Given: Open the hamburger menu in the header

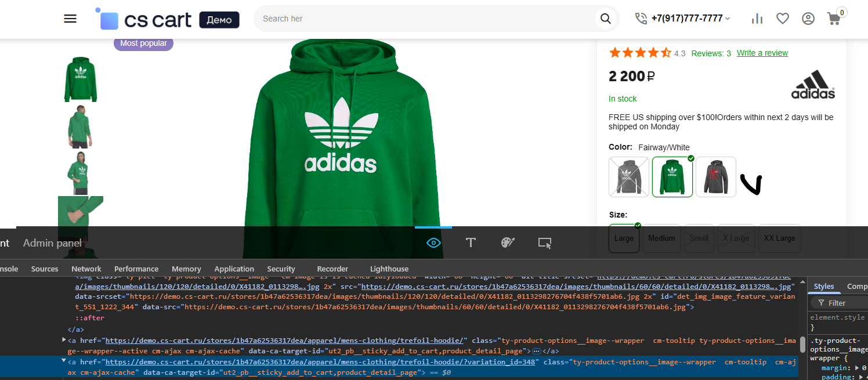Looking at the screenshot, I should click(70, 19).
